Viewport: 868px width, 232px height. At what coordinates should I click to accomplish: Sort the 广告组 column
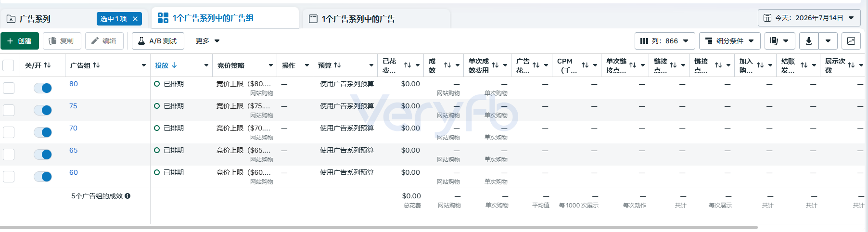click(x=96, y=65)
